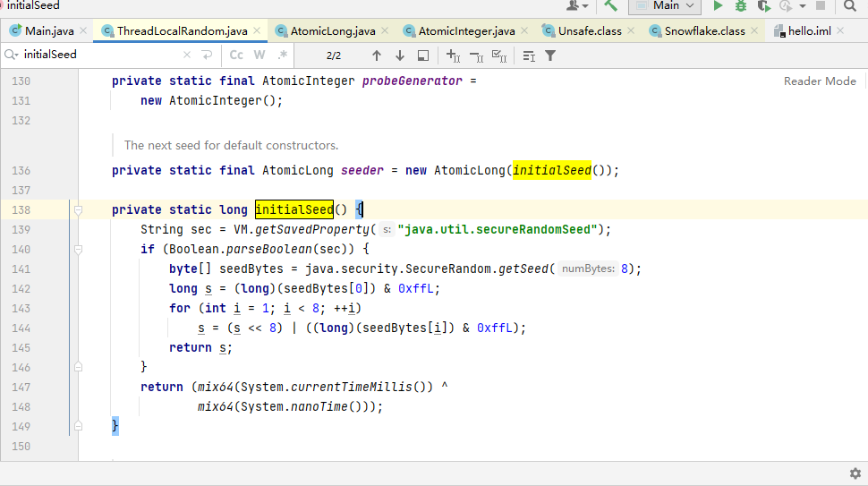The image size is (868, 486).
Task: Toggle Regex (.*) search option
Action: (x=283, y=55)
